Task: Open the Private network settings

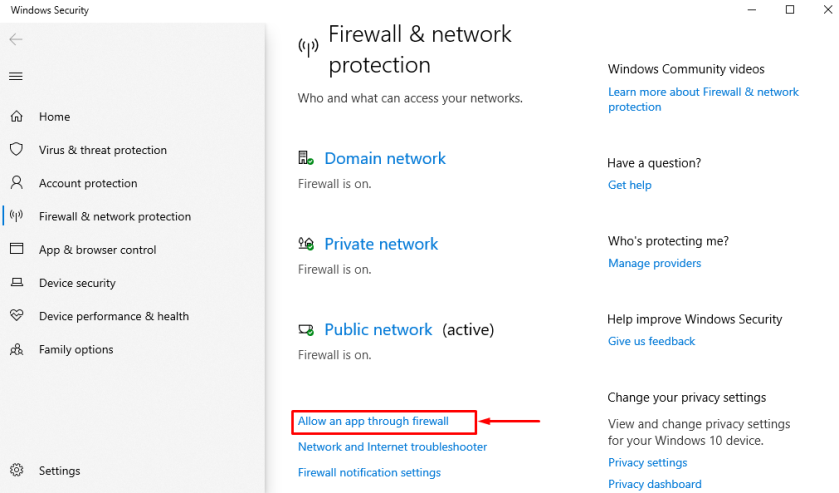Action: tap(381, 244)
